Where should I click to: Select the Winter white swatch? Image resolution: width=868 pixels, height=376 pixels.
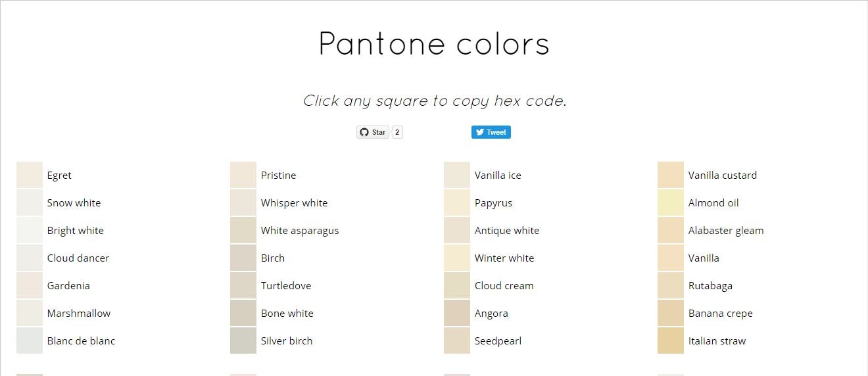click(457, 258)
